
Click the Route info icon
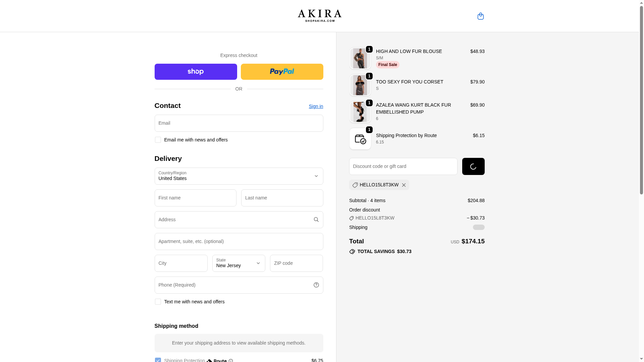231,360
